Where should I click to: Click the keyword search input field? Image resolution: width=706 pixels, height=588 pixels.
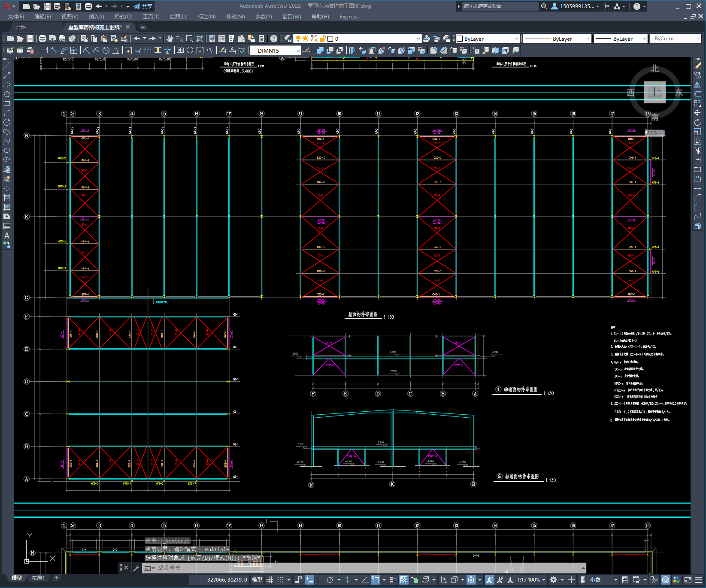point(500,6)
